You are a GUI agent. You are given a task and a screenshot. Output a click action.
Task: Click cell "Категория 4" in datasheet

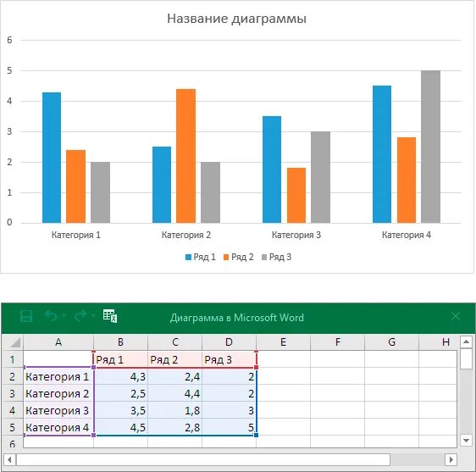click(x=58, y=427)
